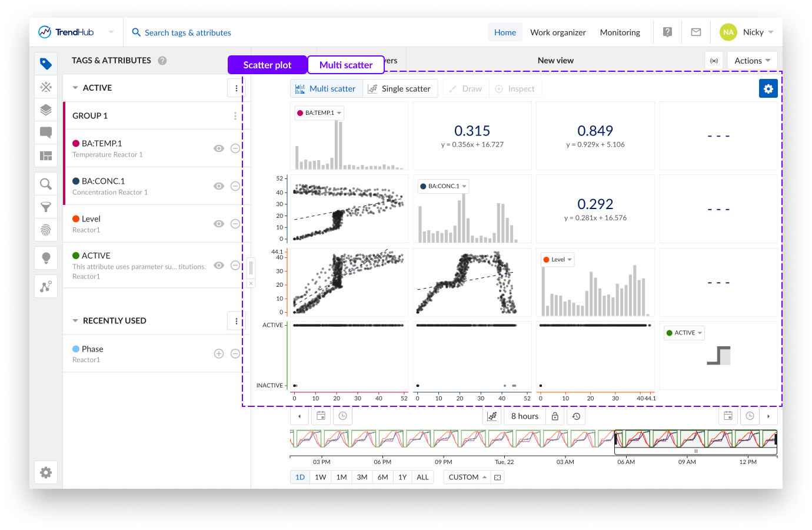The image size is (812, 530).
Task: Toggle visibility of BA:TEMP.1 tag
Action: pos(218,148)
